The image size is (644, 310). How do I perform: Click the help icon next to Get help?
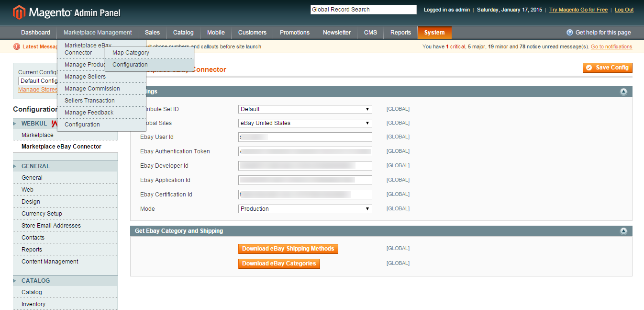coord(569,32)
